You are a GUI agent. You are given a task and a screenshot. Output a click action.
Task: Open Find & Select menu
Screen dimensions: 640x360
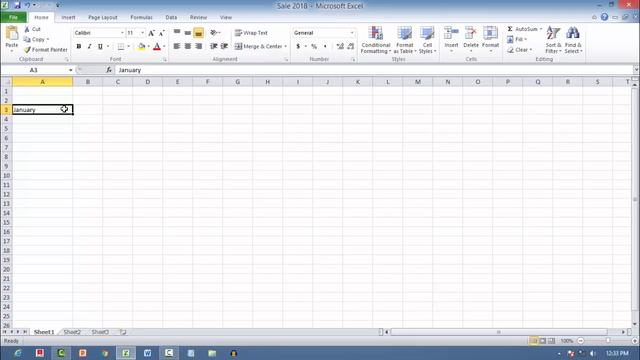[x=573, y=40]
